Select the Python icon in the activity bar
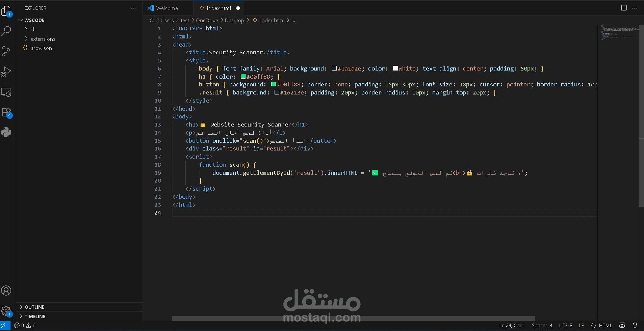 tap(7, 132)
